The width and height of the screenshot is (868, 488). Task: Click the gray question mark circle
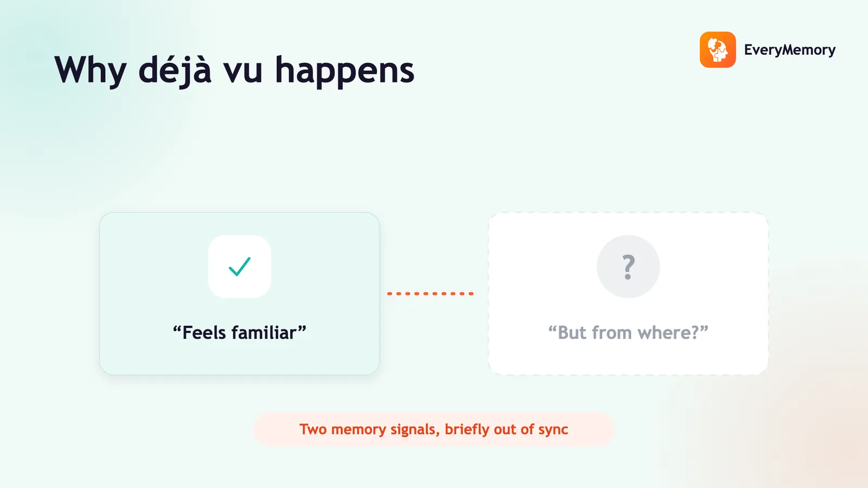coord(628,266)
